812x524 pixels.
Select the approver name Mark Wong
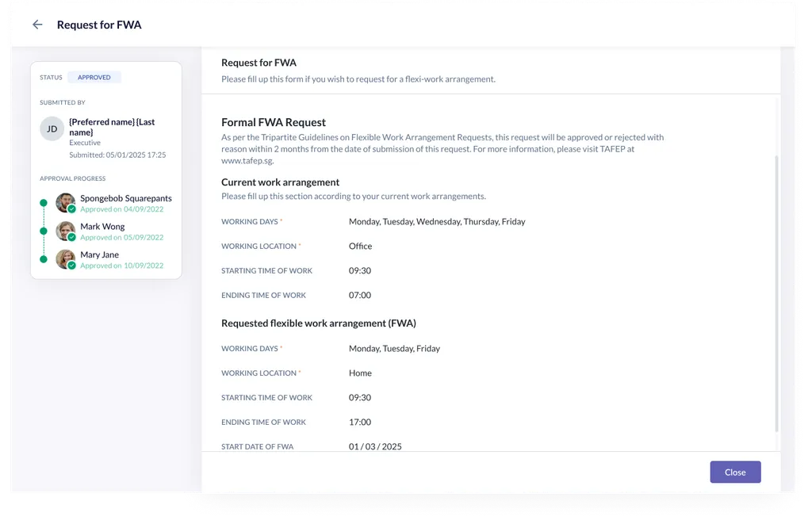[x=102, y=226]
